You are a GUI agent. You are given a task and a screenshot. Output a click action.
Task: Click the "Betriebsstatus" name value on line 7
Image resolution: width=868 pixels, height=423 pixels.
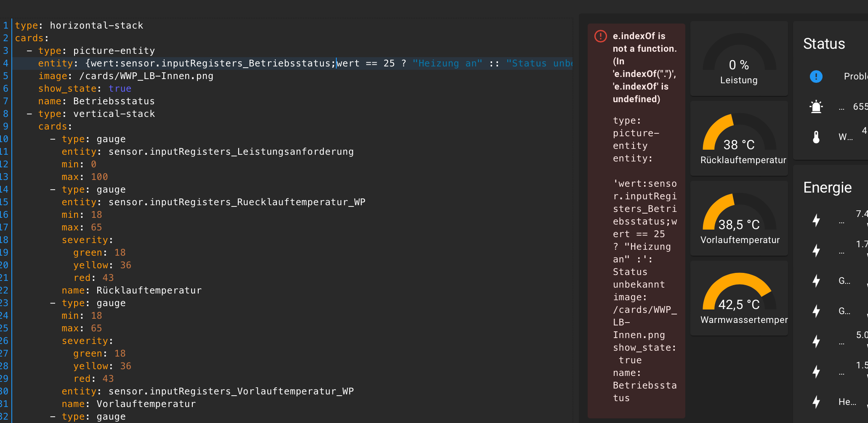pos(114,101)
